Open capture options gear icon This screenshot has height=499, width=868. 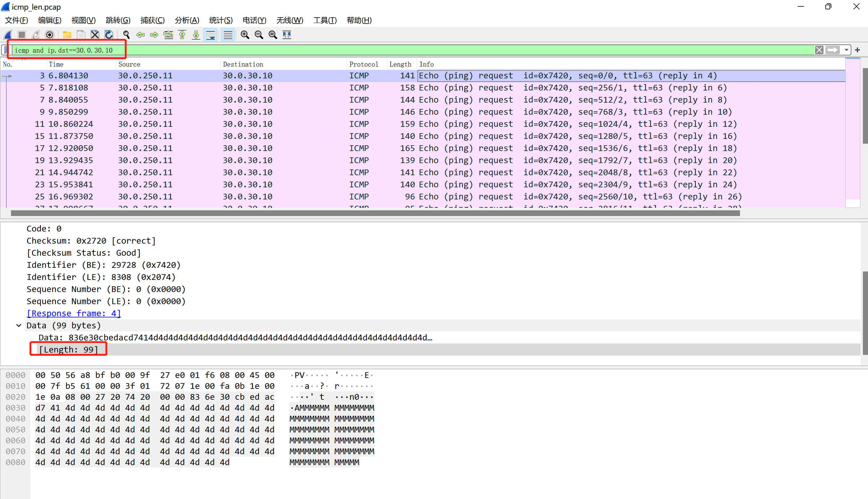tap(50, 34)
